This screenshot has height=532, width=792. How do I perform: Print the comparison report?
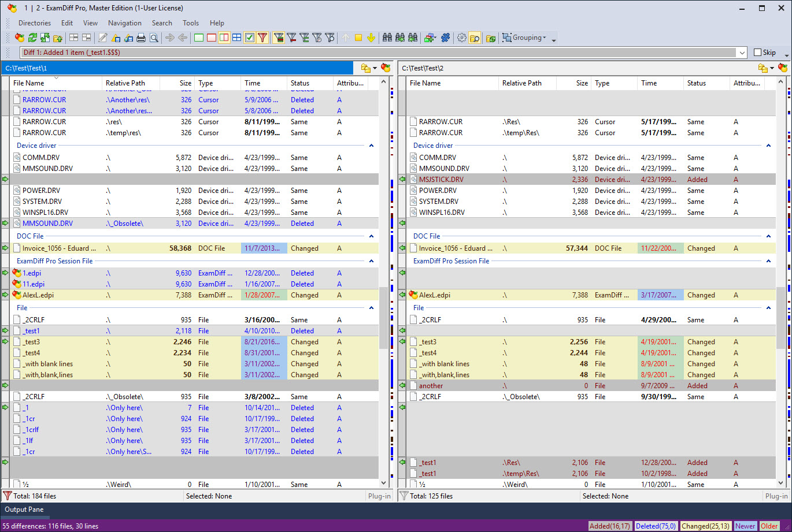[142, 37]
